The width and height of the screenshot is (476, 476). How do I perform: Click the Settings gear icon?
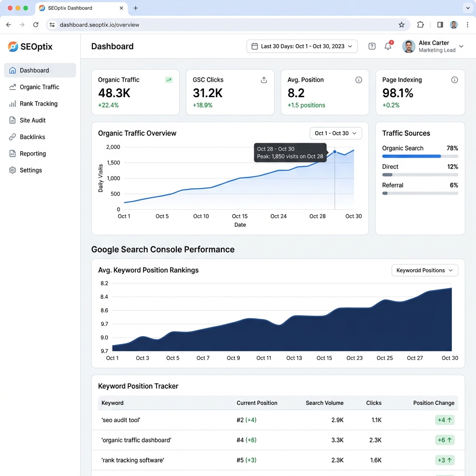click(x=13, y=170)
